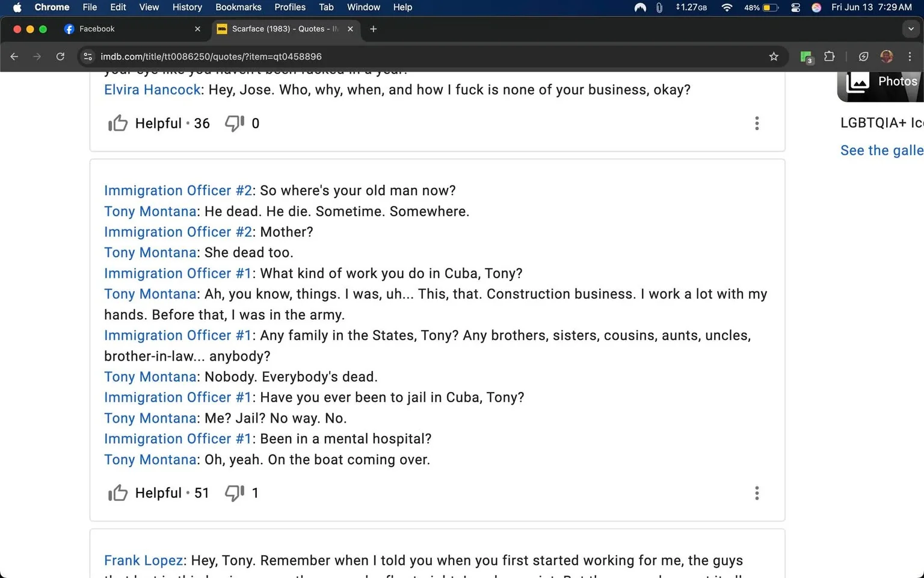Bookmark page with the star icon
The height and width of the screenshot is (578, 924).
(774, 57)
